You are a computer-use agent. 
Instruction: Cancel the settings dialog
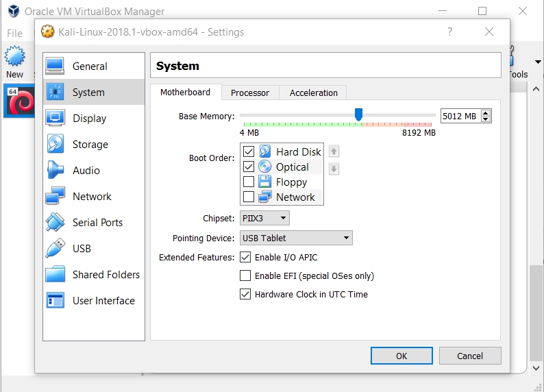point(469,356)
